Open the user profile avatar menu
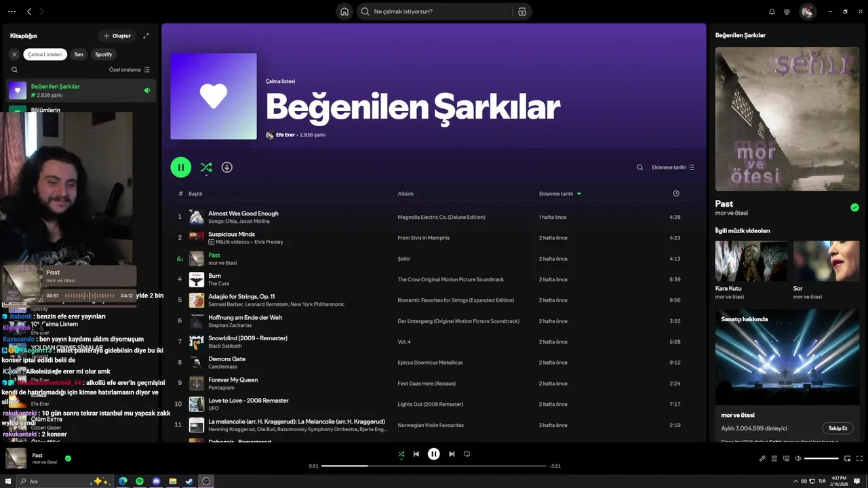The image size is (868, 488). (x=807, y=12)
